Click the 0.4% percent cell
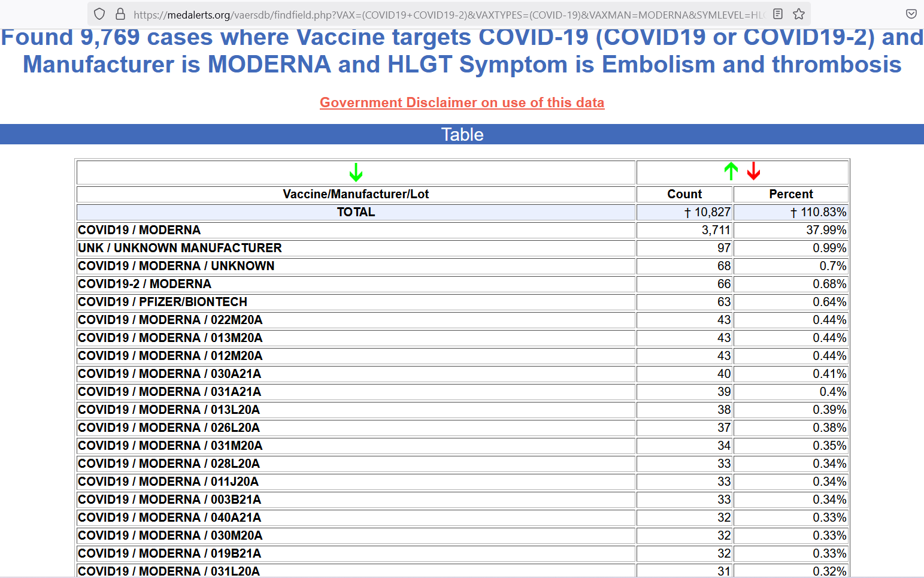This screenshot has width=924, height=578. pyautogui.click(x=791, y=392)
